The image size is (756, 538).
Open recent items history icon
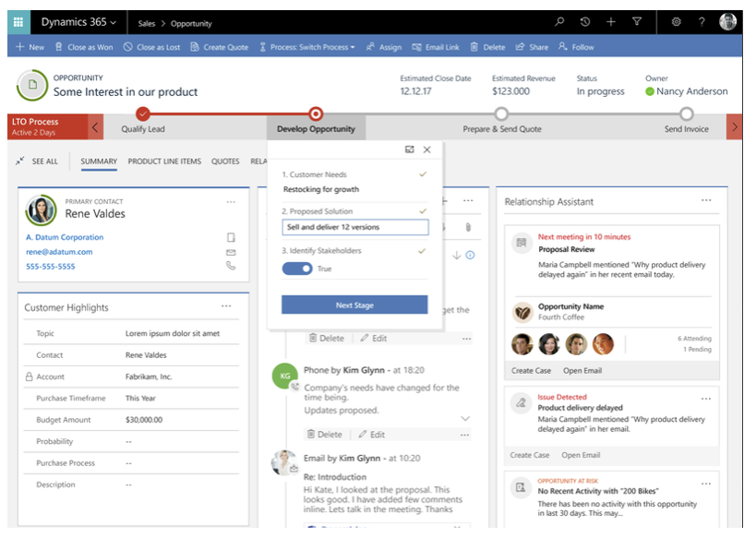click(585, 22)
